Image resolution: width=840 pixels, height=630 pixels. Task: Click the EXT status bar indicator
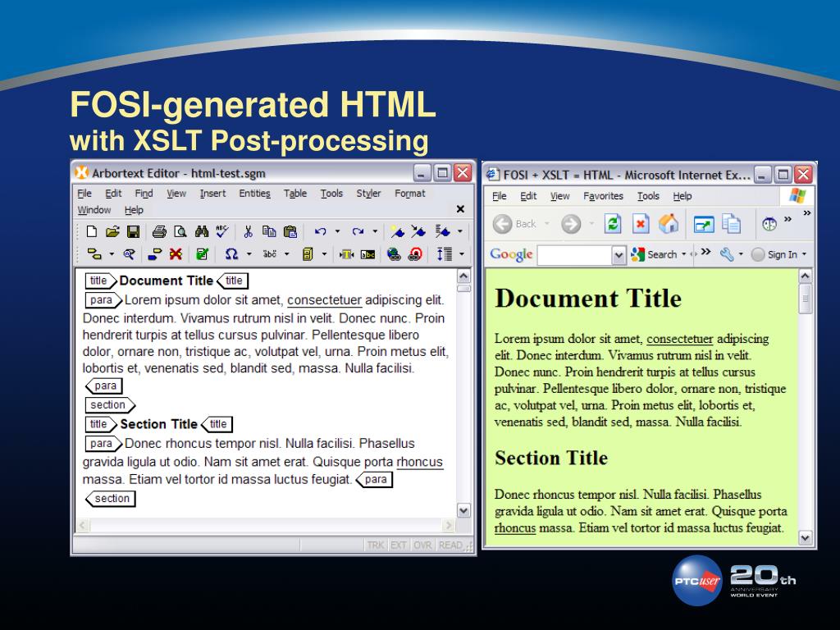click(398, 545)
